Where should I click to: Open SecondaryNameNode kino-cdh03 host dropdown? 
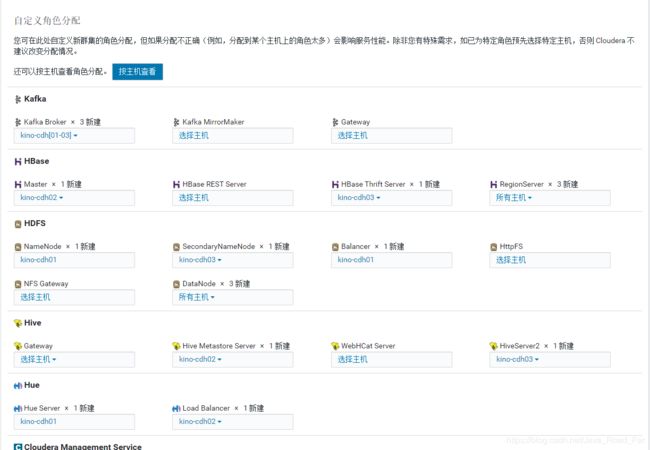[233, 260]
